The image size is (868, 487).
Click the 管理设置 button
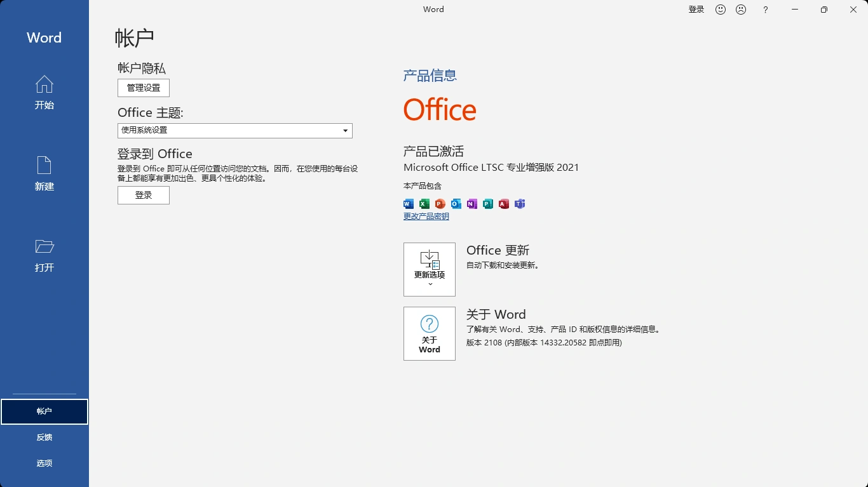coord(144,88)
